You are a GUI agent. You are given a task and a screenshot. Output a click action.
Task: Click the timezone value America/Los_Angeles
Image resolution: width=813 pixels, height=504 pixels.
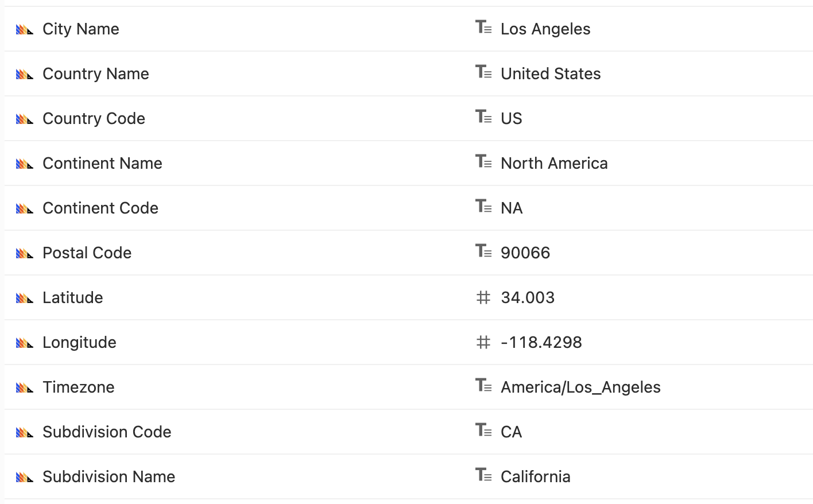pyautogui.click(x=581, y=387)
